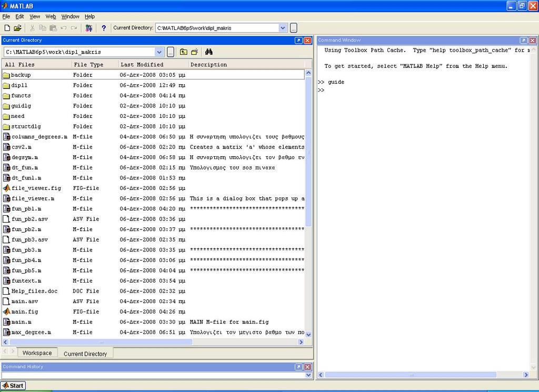Select dt_fun.m in the file list
Image resolution: width=539 pixels, height=392 pixels.
(x=153, y=168)
